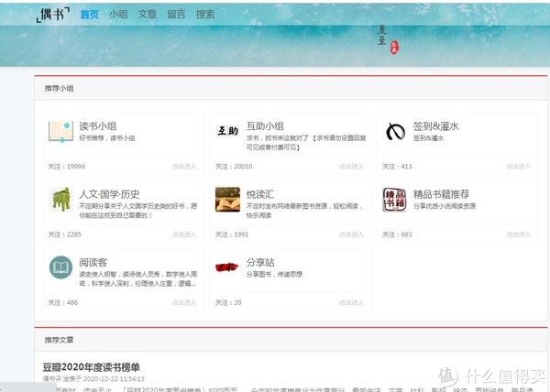Click the 关注：693 follower count
550x392 pixels.
(x=397, y=234)
